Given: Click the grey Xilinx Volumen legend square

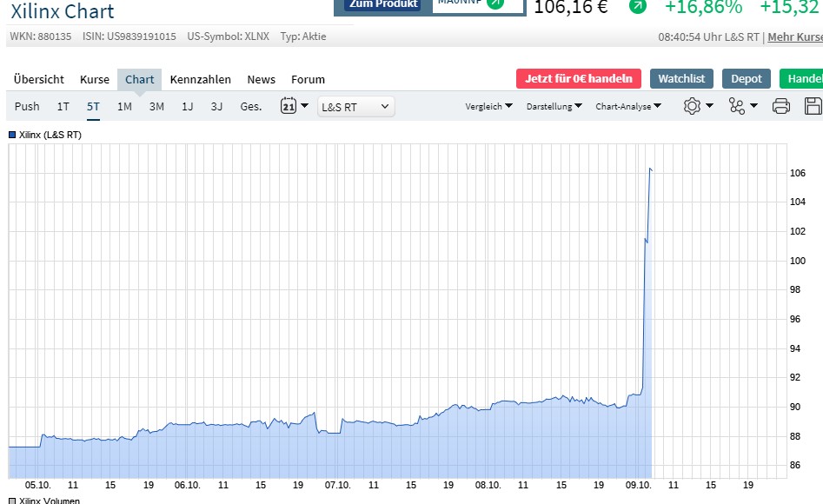Looking at the screenshot, I should [12, 501].
